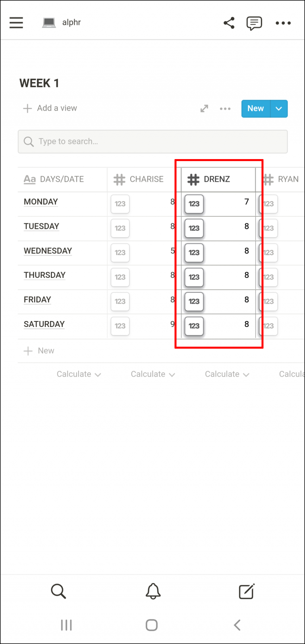Screen dimensions: 305x644
Task: Click the number icon in DRENZ Monday cell
Action: [x=194, y=204]
